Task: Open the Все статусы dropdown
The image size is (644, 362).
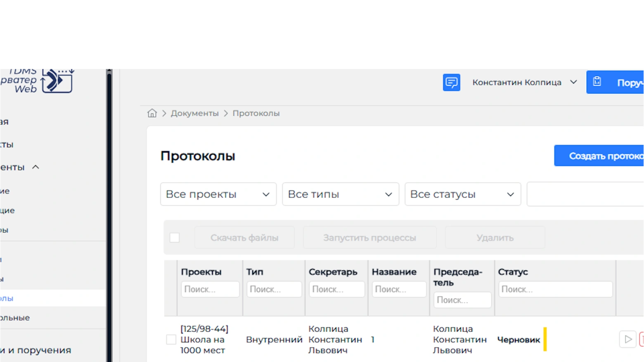Action: (463, 194)
